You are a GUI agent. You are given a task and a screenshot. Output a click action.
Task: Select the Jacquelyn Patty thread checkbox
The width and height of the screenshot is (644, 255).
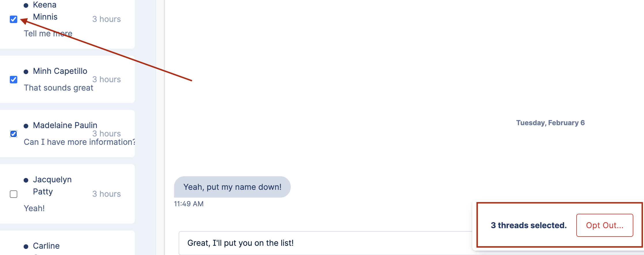point(14,194)
